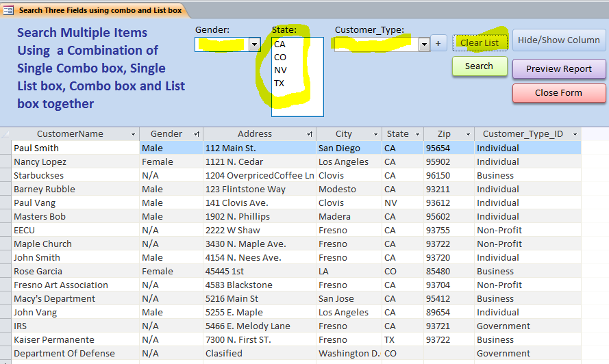Open the City column filter dropdown
Screen dimensions: 609x364
coord(375,134)
